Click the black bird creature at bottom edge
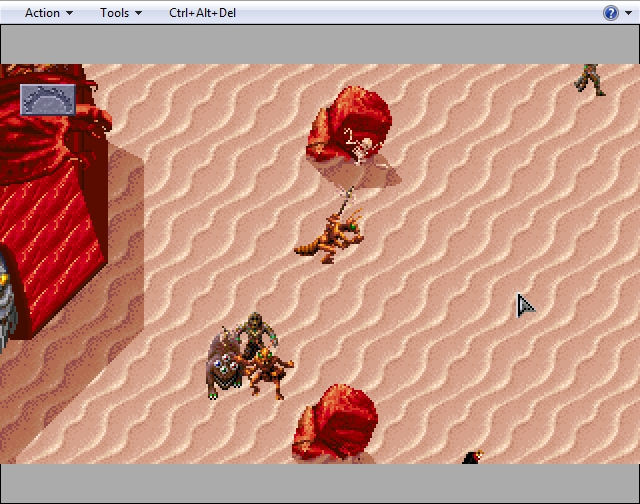Screen dimensions: 640x504 [473, 457]
